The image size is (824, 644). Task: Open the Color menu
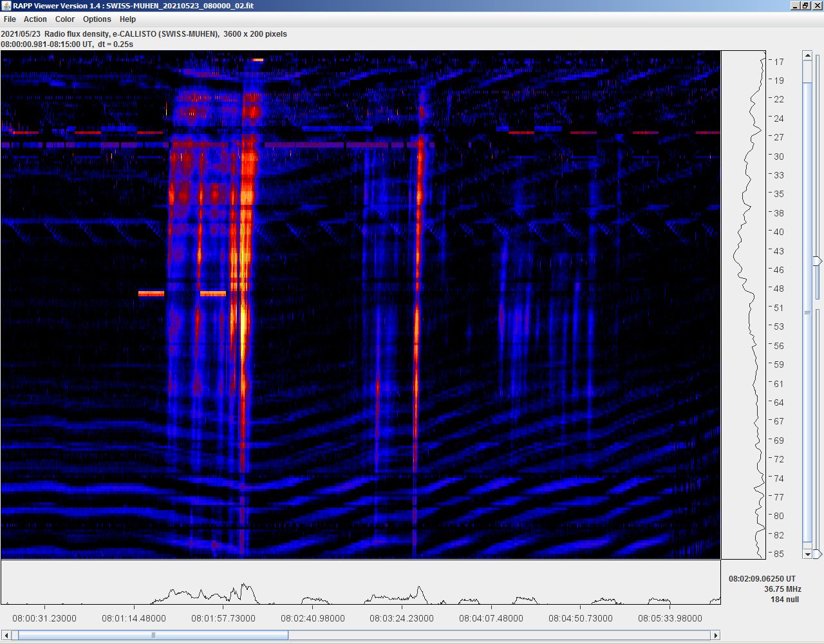(x=64, y=19)
